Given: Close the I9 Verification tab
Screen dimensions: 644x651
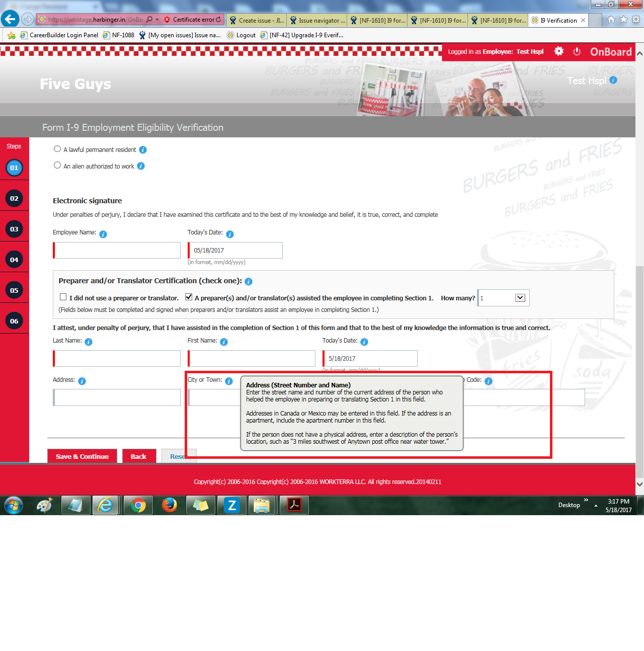Looking at the screenshot, I should (583, 20).
